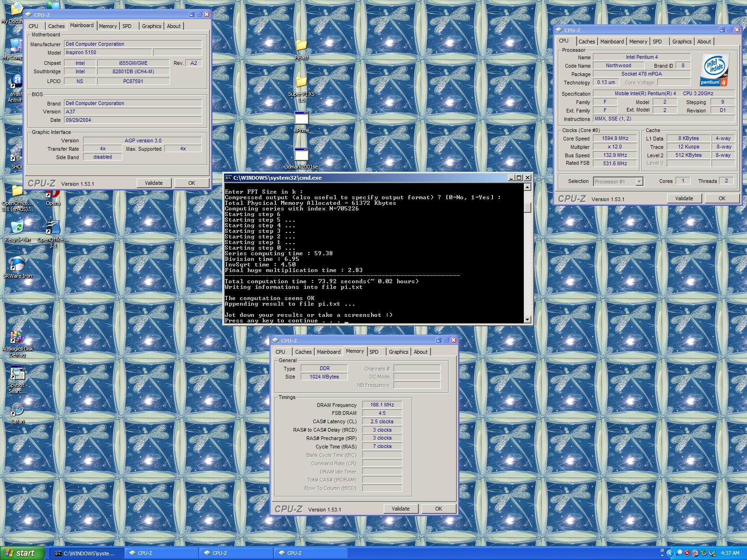Click Validate in Memory CPU-Z window
Image resolution: width=747 pixels, height=560 pixels.
point(401,509)
